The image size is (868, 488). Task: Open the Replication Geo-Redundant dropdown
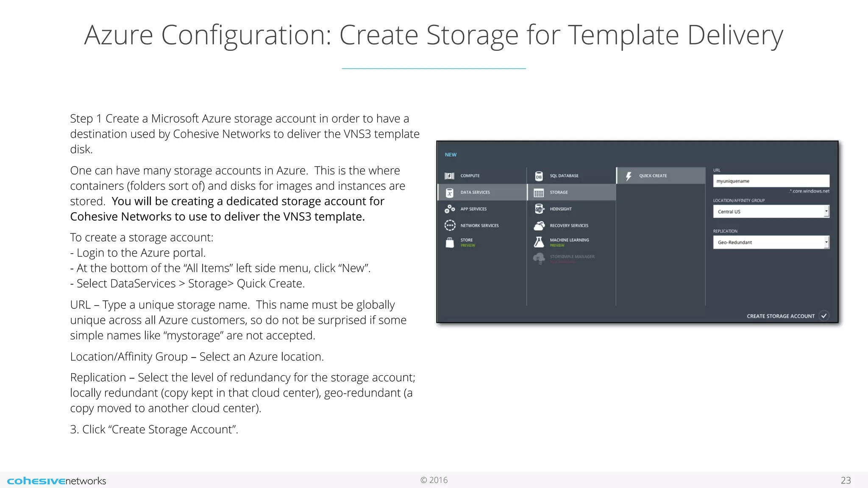[771, 242]
